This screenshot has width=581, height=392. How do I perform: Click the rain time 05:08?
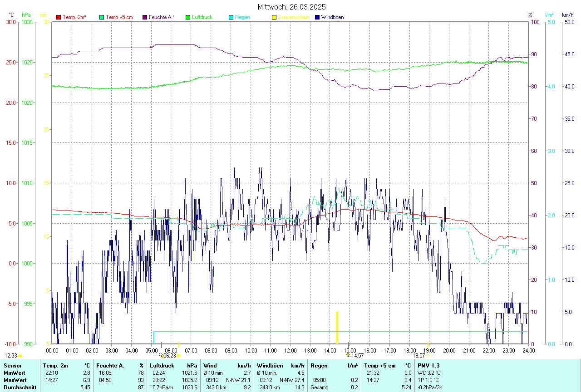tap(319, 380)
